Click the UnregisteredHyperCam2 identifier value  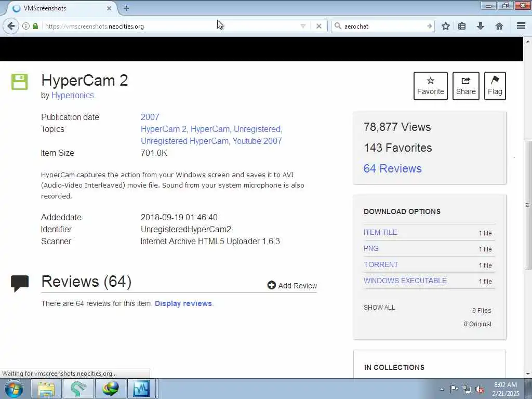click(186, 229)
